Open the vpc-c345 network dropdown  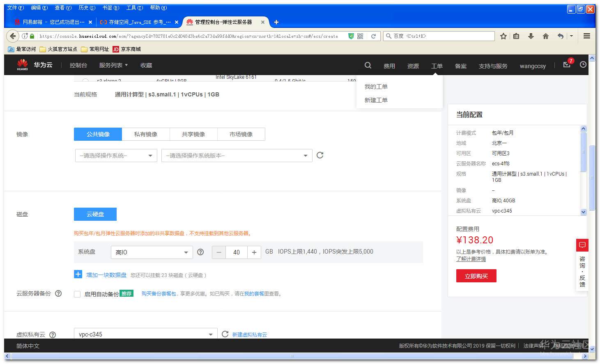(x=145, y=334)
